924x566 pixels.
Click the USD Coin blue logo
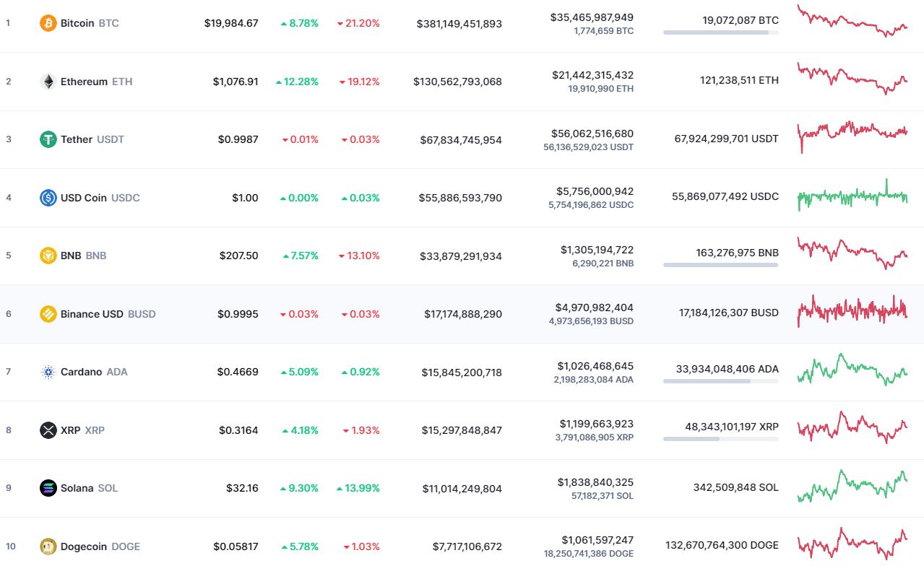pos(48,198)
